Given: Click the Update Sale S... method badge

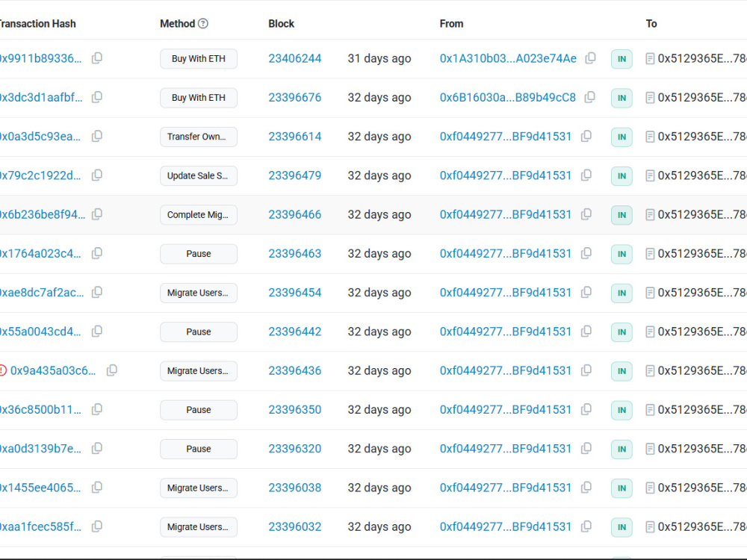Looking at the screenshot, I should click(199, 175).
